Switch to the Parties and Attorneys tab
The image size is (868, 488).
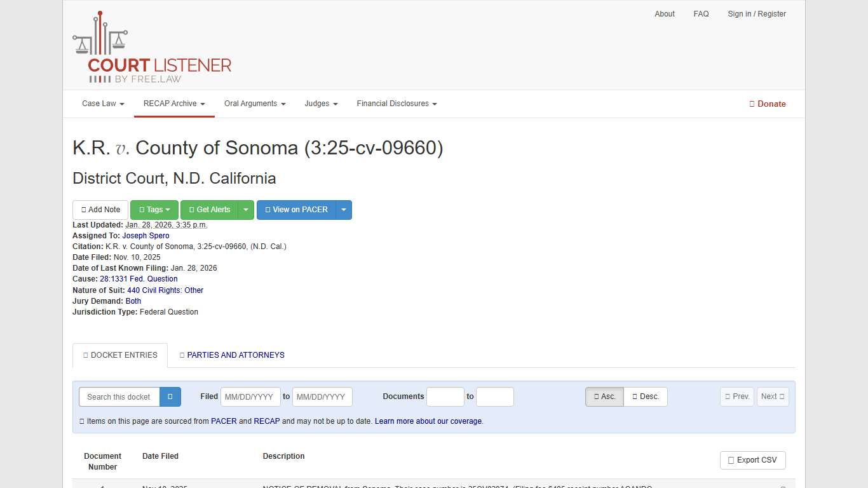coord(231,355)
